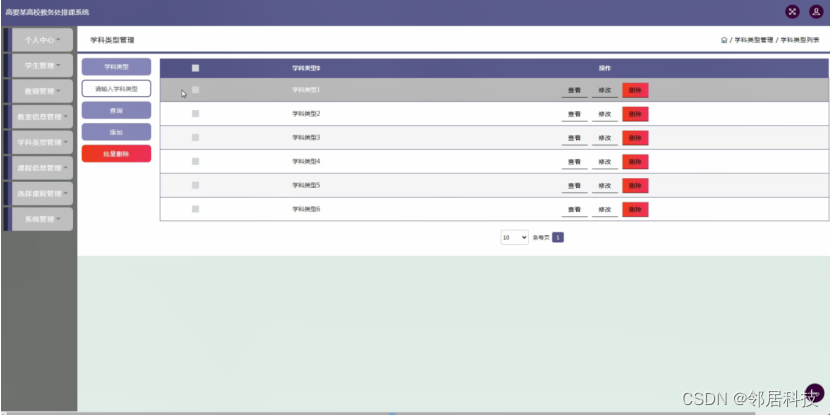834x417 pixels.
Task: Edit the 学科类型5 row
Action: click(x=605, y=186)
